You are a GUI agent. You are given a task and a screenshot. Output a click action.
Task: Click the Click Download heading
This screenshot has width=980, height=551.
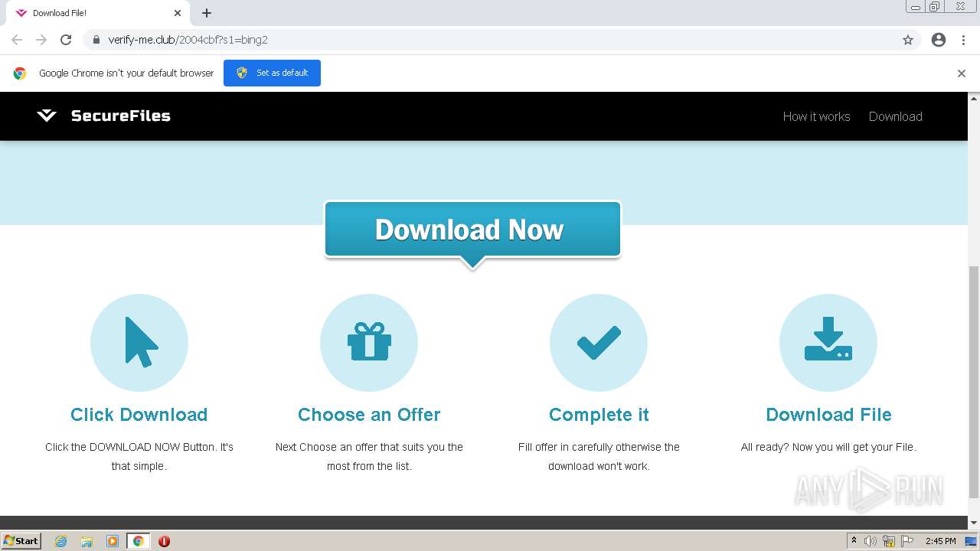coord(139,414)
